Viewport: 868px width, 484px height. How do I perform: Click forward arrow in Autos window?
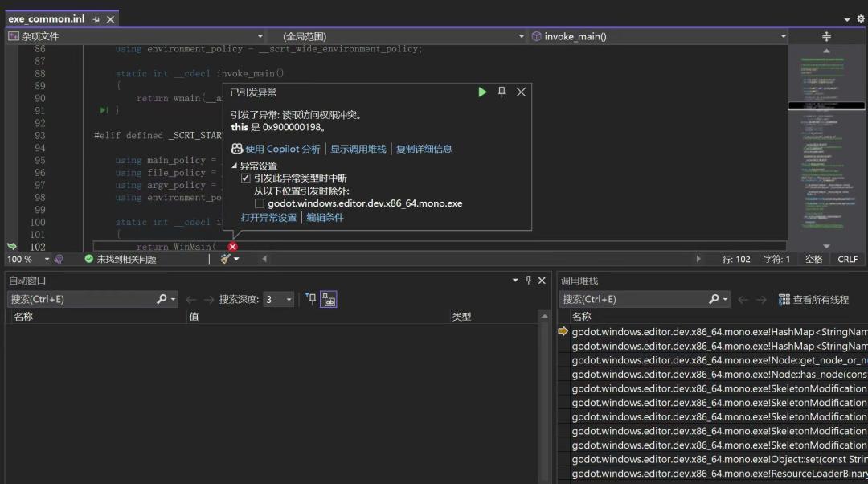209,300
